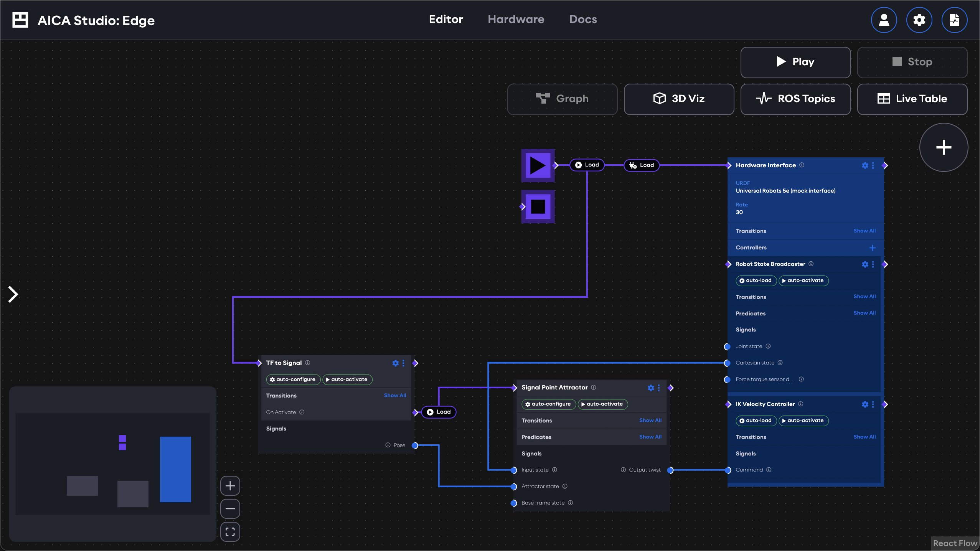Image resolution: width=980 pixels, height=551 pixels.
Task: Open TF to Signal settings gear
Action: (x=395, y=363)
